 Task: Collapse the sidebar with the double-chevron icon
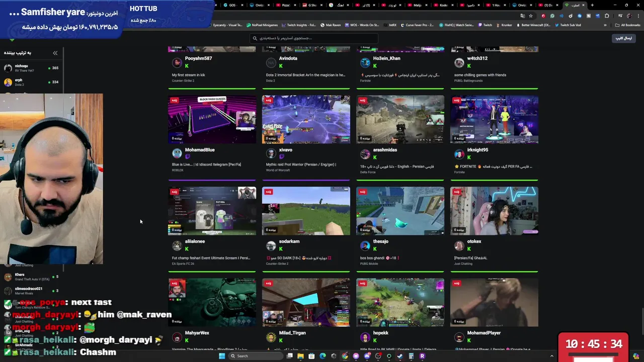coord(55,53)
